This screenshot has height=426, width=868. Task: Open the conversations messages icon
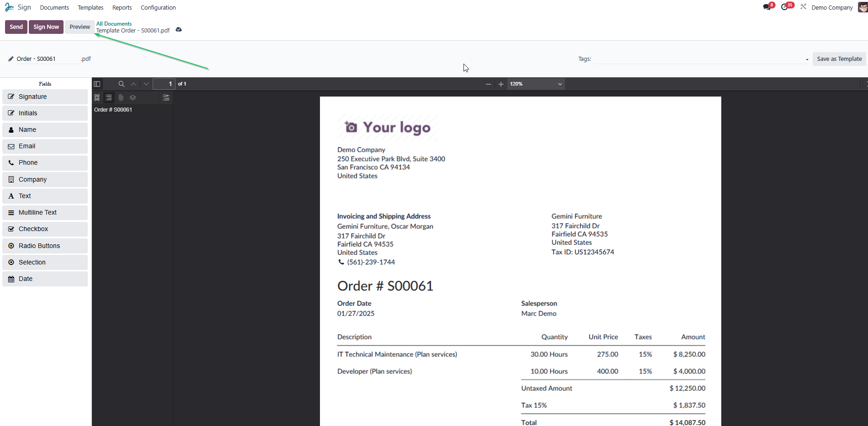(767, 7)
